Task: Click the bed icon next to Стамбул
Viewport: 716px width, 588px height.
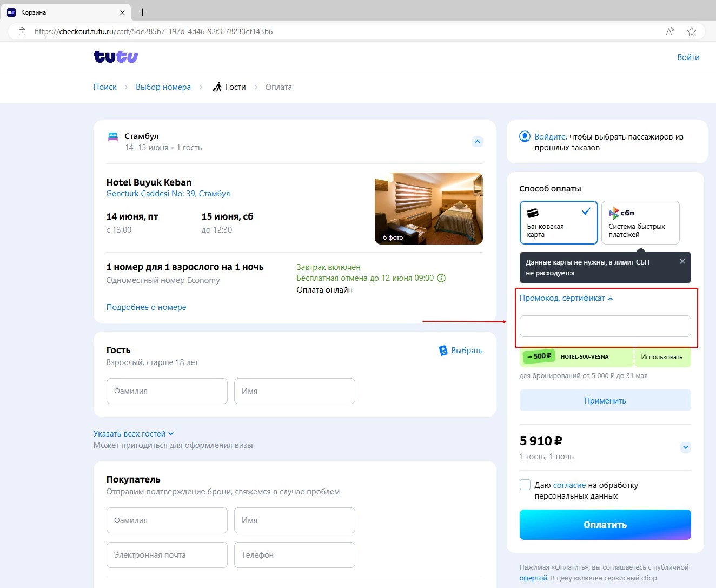Action: pos(113,136)
